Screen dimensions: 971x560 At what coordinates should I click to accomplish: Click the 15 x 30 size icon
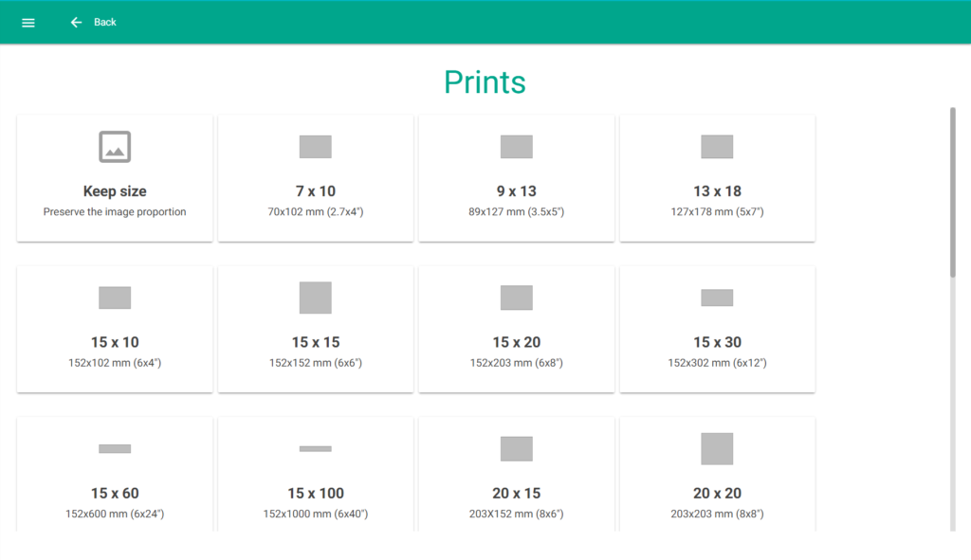click(x=717, y=298)
